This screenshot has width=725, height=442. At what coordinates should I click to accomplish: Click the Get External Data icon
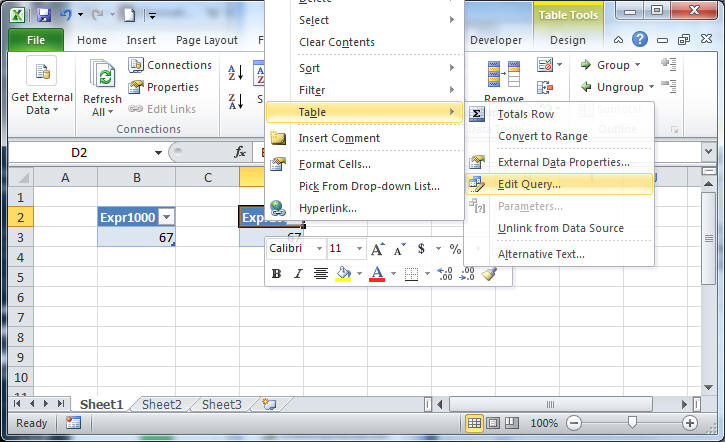point(42,71)
